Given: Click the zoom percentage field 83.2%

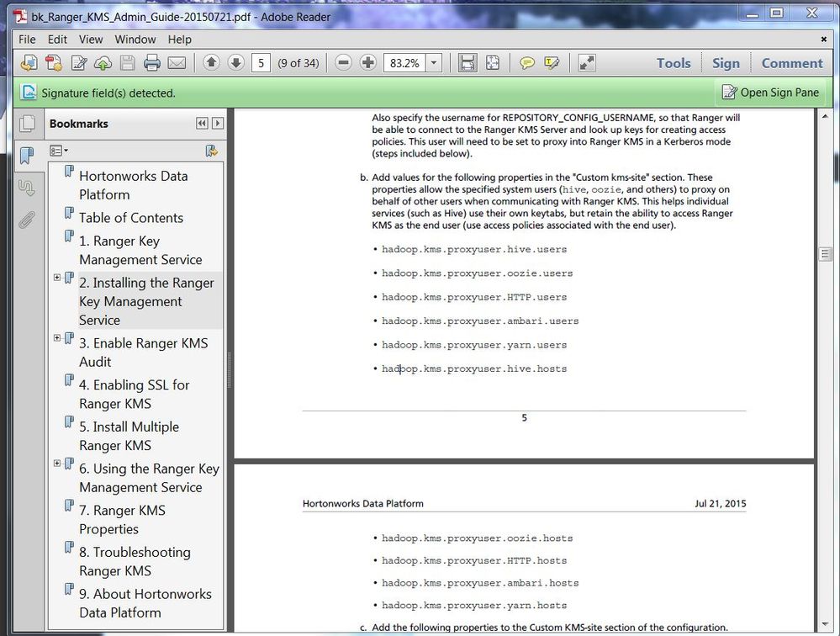Looking at the screenshot, I should click(x=405, y=63).
